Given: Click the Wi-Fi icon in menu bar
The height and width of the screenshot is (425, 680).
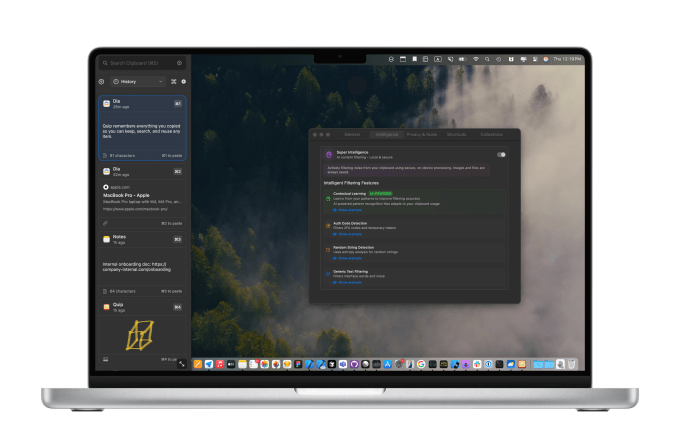Looking at the screenshot, I should pos(476,59).
